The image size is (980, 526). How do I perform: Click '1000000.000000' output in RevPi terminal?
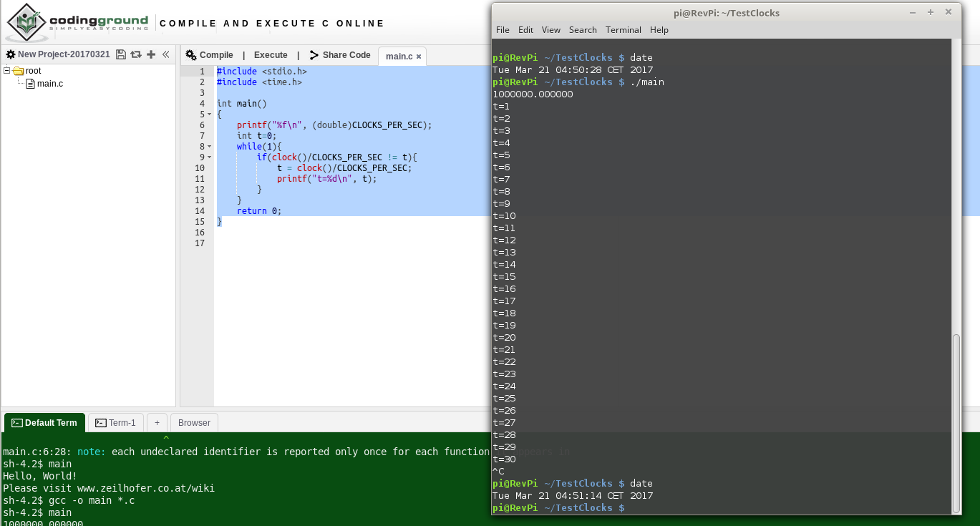click(533, 94)
